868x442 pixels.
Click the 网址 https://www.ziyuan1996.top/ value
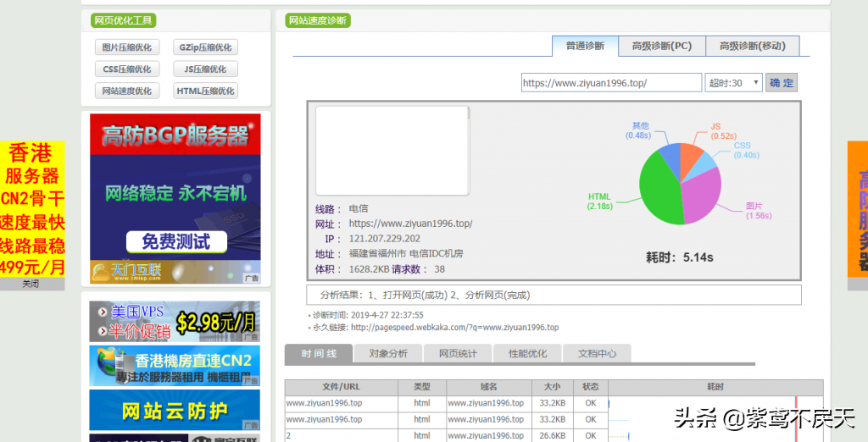pyautogui.click(x=410, y=224)
